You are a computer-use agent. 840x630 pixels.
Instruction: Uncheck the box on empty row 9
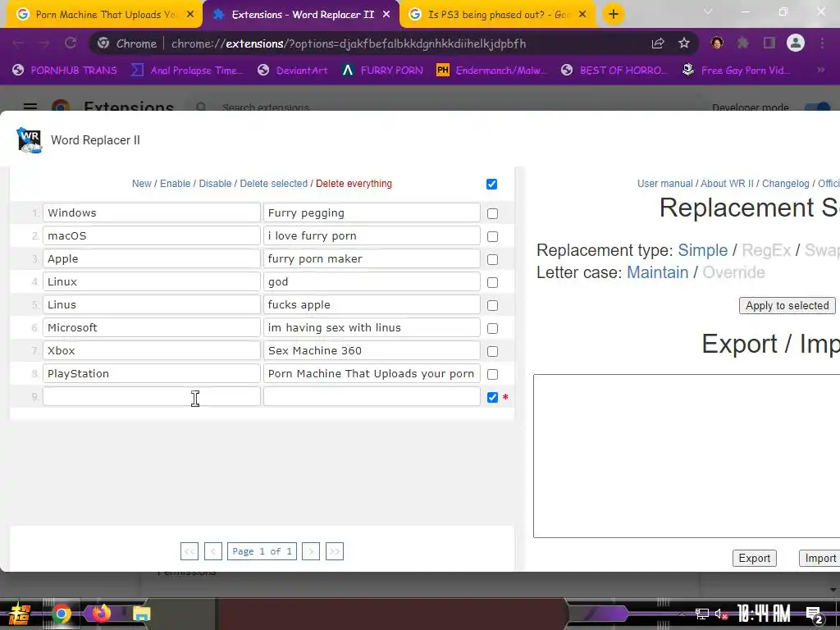(x=492, y=398)
